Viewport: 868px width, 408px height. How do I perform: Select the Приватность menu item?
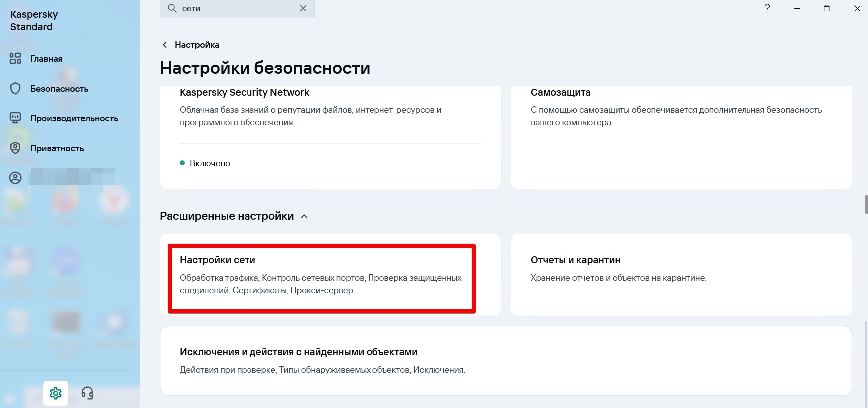[57, 148]
